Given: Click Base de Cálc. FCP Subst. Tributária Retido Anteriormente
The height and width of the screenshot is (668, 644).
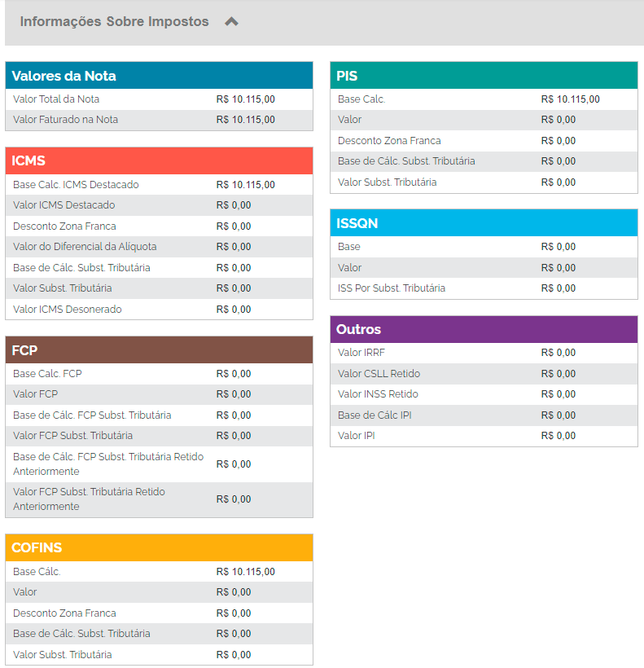Looking at the screenshot, I should click(108, 464).
